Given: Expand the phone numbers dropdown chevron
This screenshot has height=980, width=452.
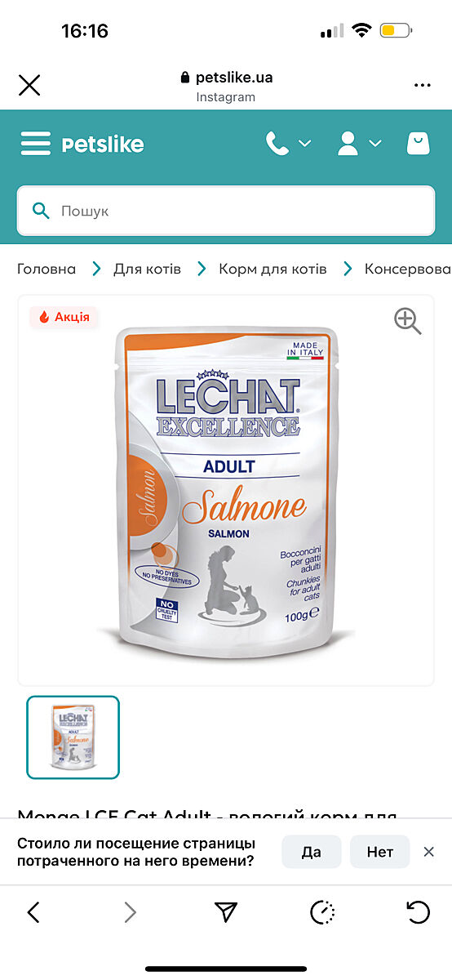Looking at the screenshot, I should click(x=305, y=144).
